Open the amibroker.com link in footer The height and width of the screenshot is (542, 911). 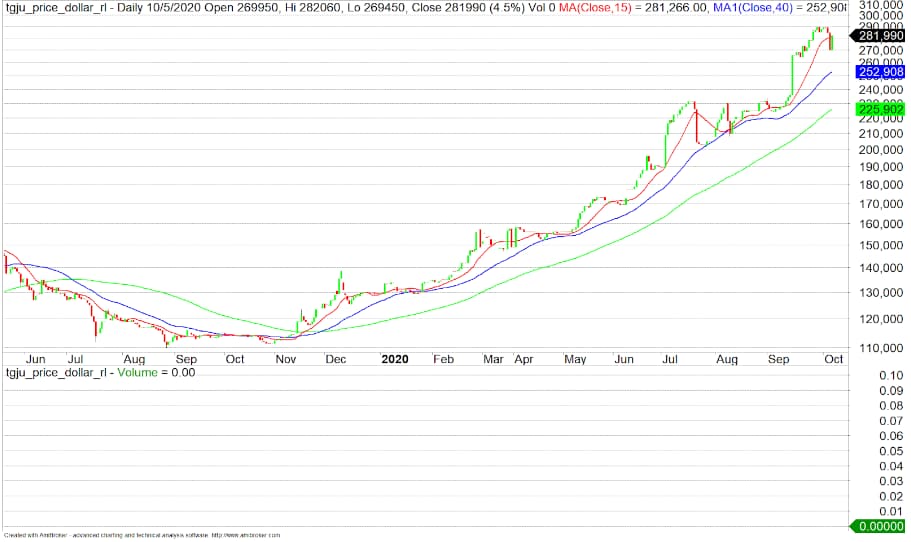coord(245,535)
